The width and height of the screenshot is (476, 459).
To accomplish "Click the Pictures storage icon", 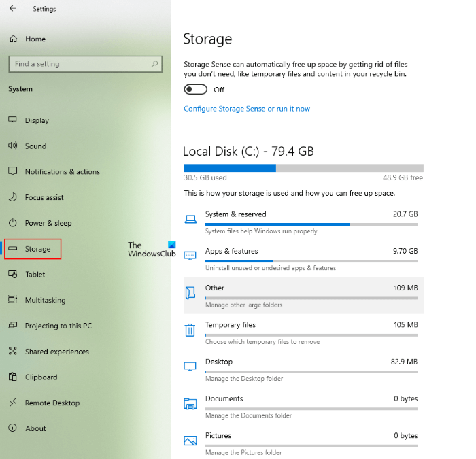I will [190, 440].
